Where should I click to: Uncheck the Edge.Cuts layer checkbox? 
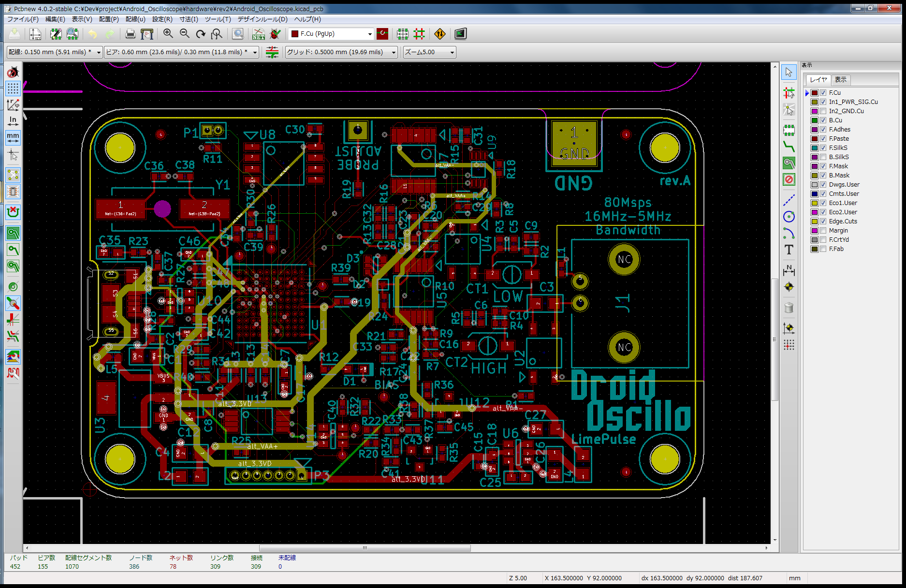tap(823, 221)
